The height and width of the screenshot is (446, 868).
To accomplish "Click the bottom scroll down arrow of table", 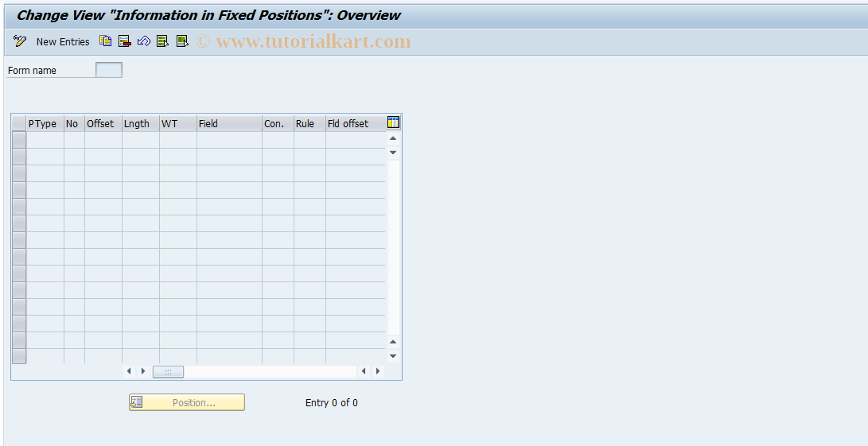I will pos(393,356).
